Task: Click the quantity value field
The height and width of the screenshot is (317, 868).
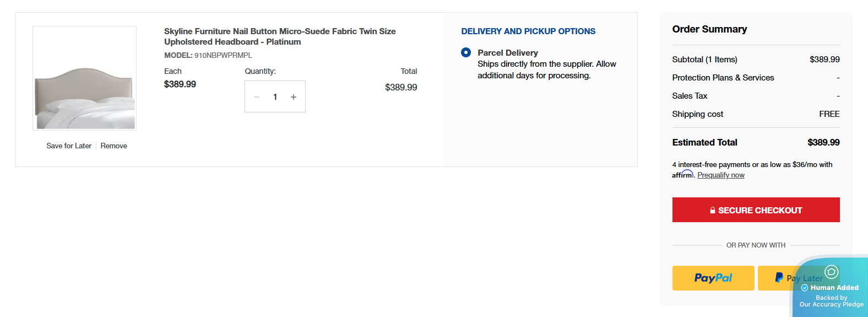Action: point(275,97)
